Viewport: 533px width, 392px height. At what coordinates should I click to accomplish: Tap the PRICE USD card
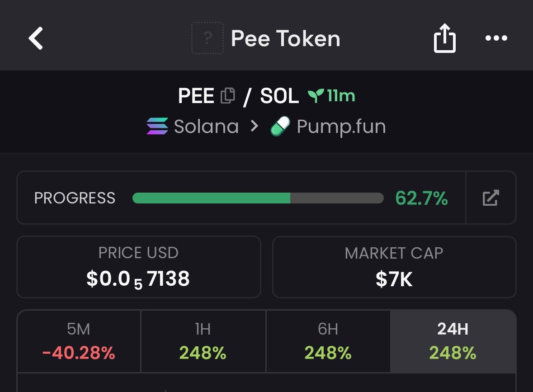point(139,267)
